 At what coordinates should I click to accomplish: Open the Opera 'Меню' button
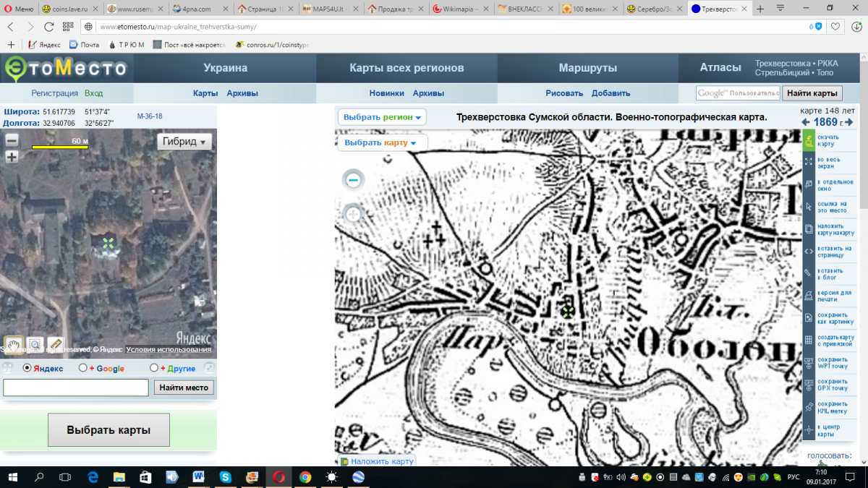tap(19, 9)
